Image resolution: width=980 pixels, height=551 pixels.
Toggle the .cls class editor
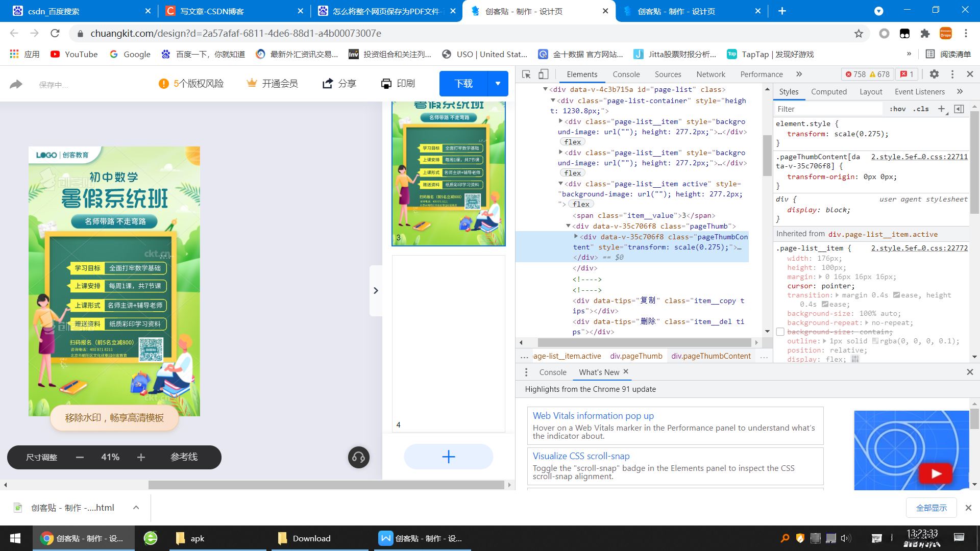[921, 109]
